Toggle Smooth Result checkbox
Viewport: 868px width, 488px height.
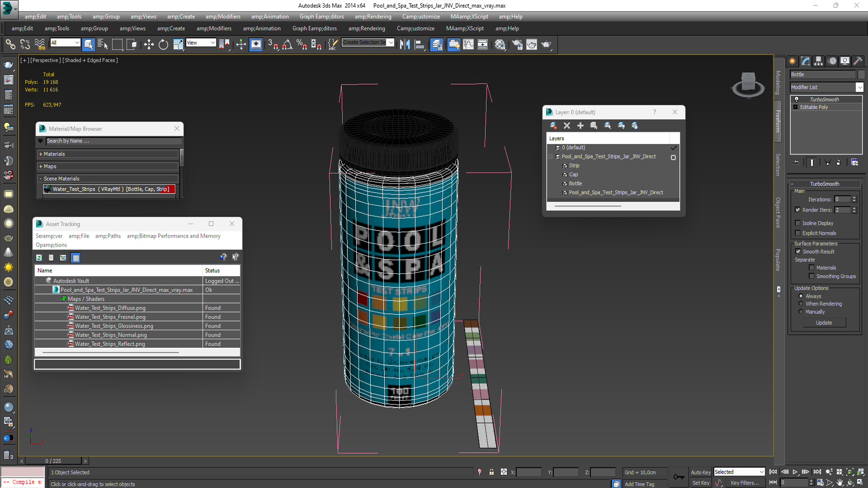click(x=798, y=251)
